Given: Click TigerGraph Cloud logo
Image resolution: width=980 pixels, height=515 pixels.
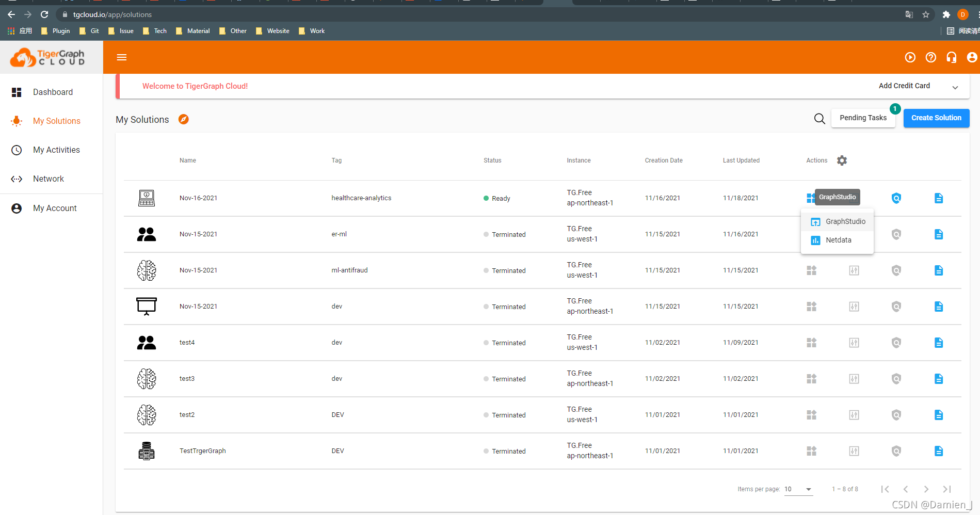Looking at the screenshot, I should [x=49, y=57].
